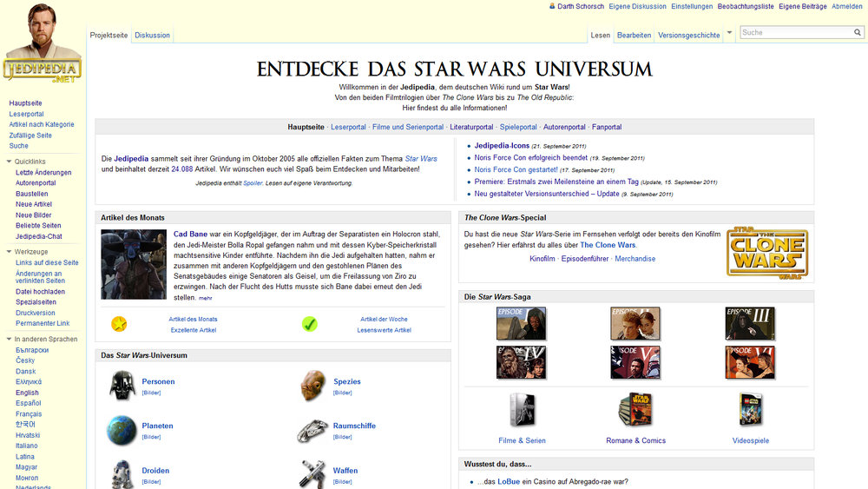
Task: Go to Zufällige Seite
Action: tap(30, 135)
